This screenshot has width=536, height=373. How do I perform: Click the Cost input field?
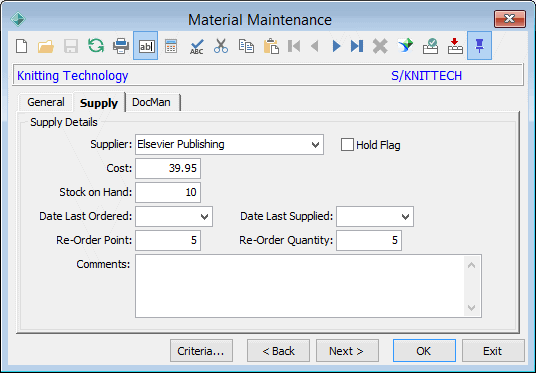click(x=168, y=168)
